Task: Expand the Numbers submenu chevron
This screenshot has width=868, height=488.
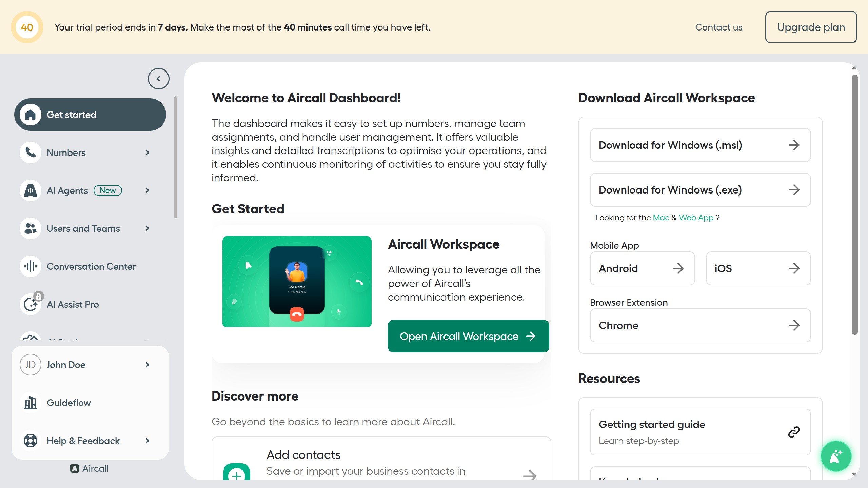Action: [147, 152]
